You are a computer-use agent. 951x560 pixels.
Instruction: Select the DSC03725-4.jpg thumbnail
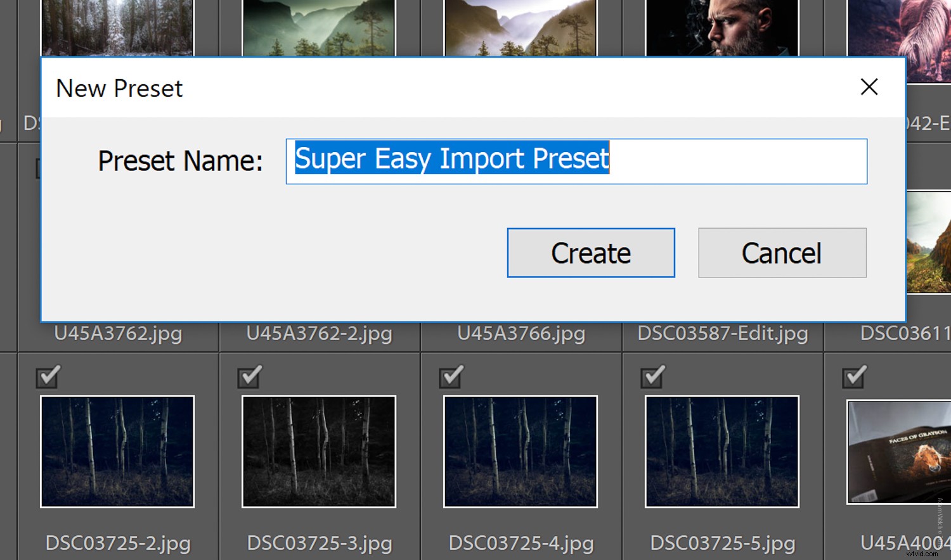[520, 451]
